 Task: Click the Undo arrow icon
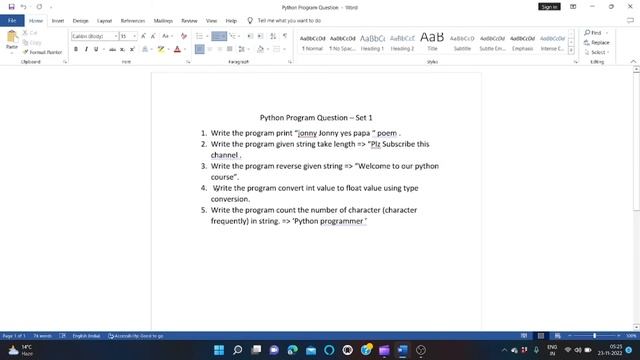24,7
